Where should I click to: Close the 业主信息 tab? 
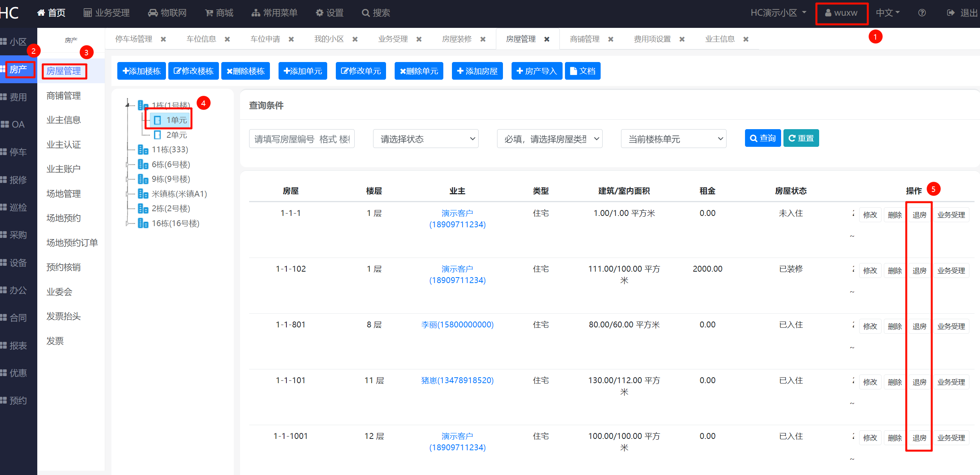[746, 39]
